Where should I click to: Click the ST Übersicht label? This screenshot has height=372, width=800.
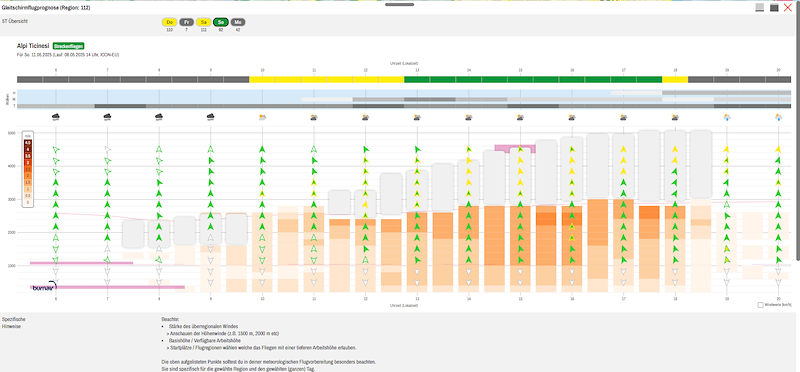[x=15, y=21]
